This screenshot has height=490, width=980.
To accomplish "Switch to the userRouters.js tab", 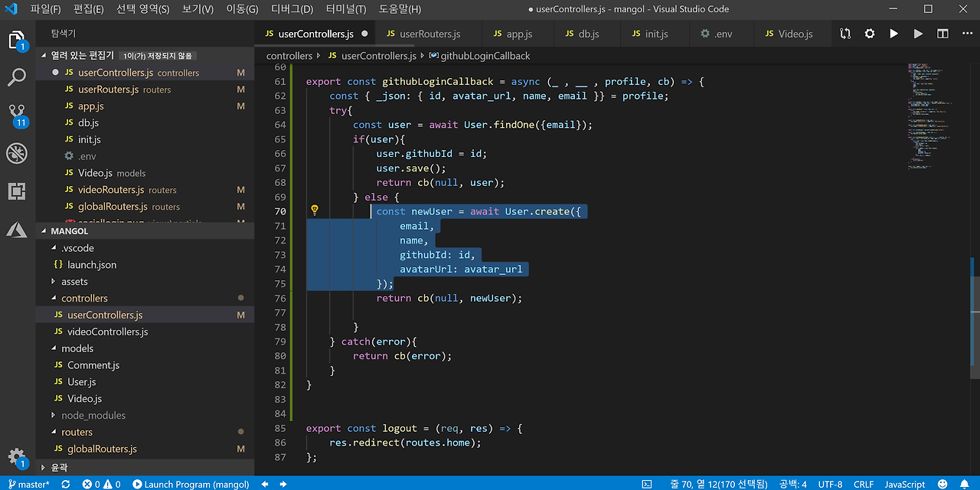I will point(429,34).
